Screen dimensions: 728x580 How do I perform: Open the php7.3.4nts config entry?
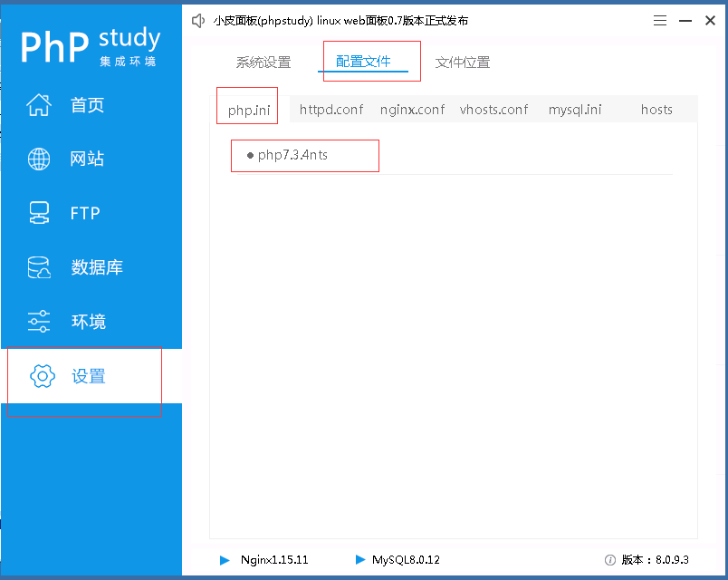(x=292, y=155)
